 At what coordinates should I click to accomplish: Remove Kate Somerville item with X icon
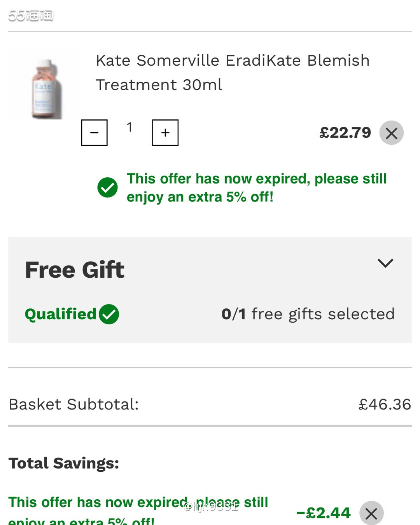pos(392,133)
